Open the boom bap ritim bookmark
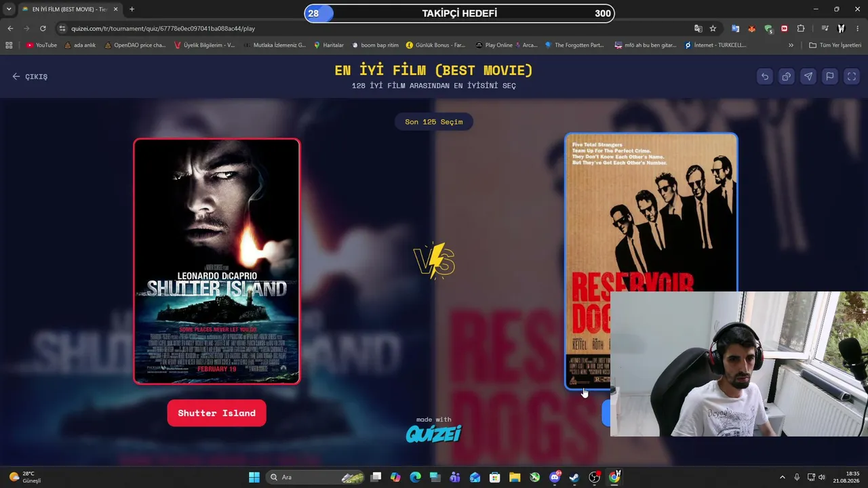 [x=375, y=45]
